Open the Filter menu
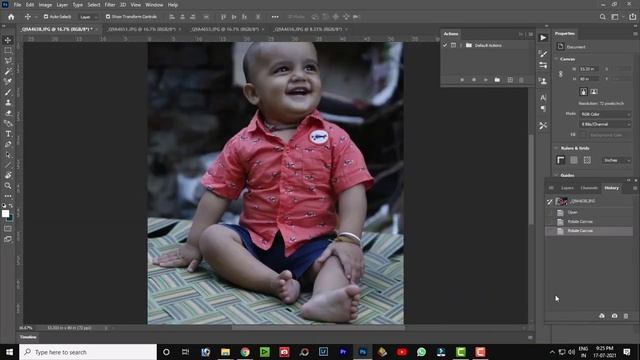Viewport: 640px width, 360px height. click(x=110, y=5)
